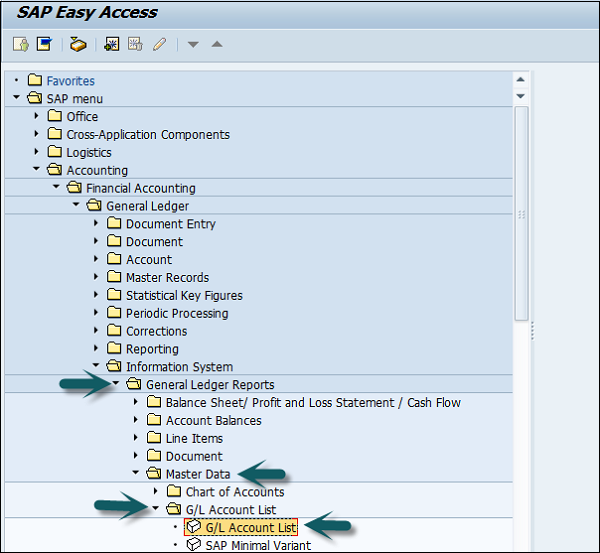Select the Logistics folder in the tree
The width and height of the screenshot is (600, 553).
click(88, 153)
